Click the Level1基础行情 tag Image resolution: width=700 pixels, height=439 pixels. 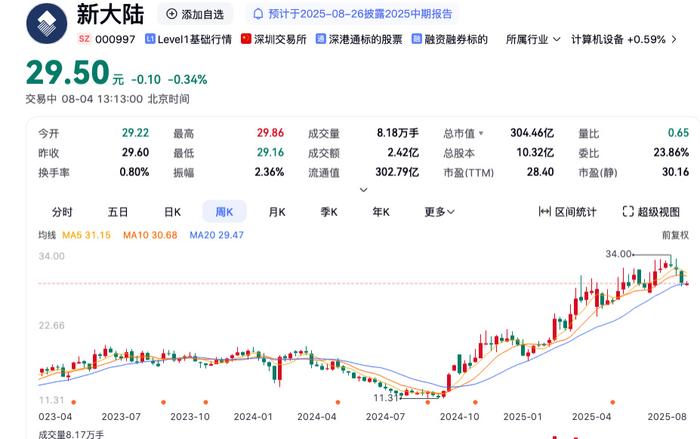click(x=188, y=39)
